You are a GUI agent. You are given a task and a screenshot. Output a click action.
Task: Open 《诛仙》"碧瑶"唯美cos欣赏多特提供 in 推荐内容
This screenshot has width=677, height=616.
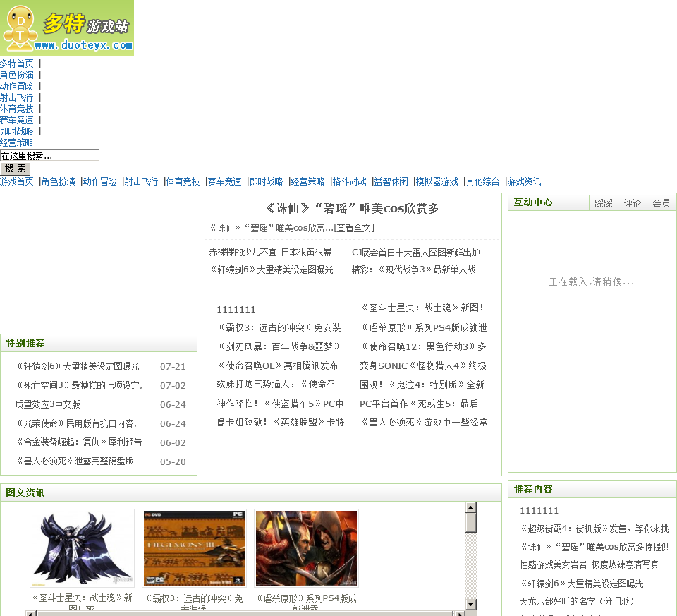click(594, 547)
